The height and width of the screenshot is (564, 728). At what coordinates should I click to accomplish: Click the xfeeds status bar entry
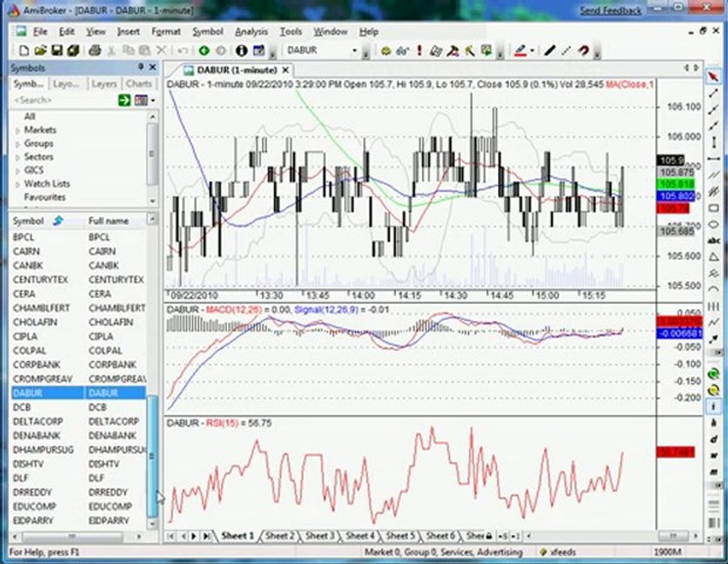559,552
